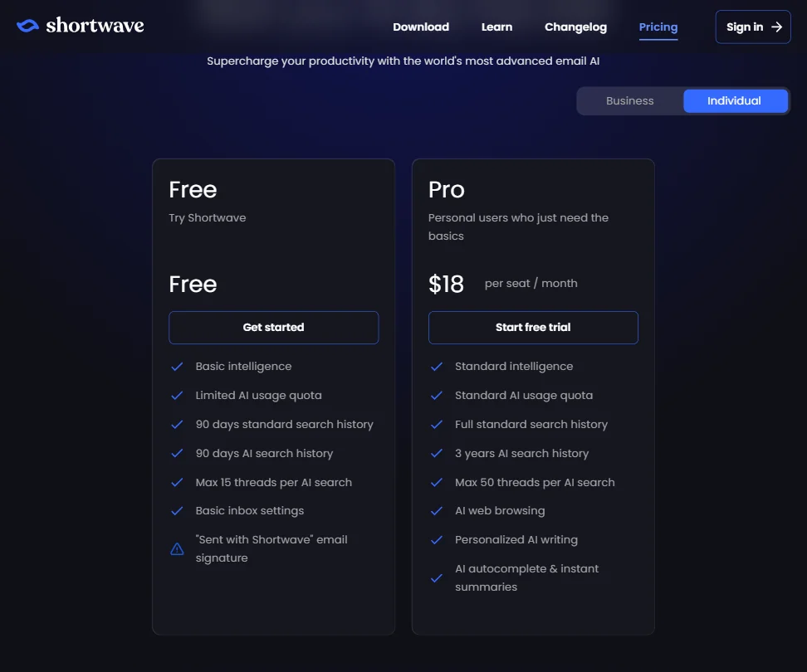807x672 pixels.
Task: Click checkmark beside Limited AI usage quota
Action: 177,396
